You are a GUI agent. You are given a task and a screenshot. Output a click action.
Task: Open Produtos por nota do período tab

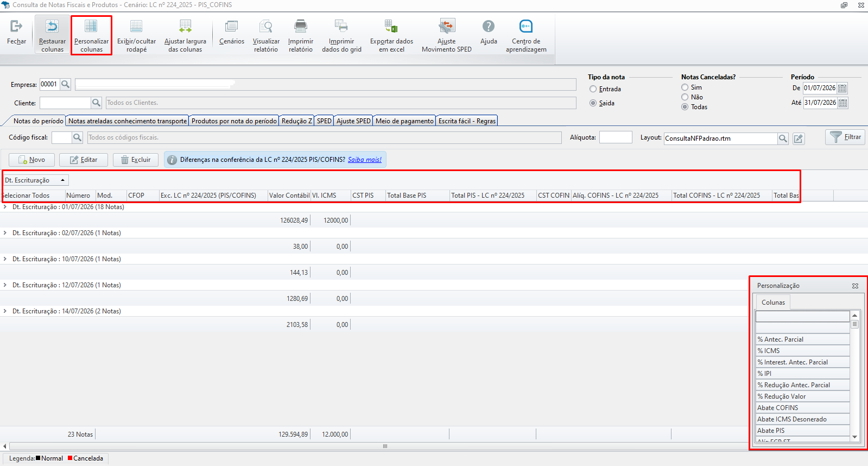point(234,121)
